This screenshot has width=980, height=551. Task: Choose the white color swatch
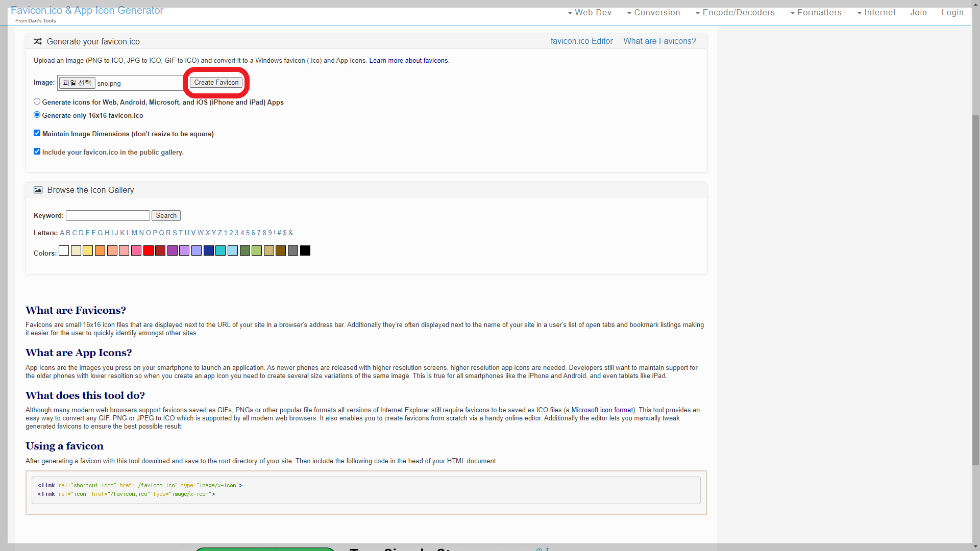point(64,251)
